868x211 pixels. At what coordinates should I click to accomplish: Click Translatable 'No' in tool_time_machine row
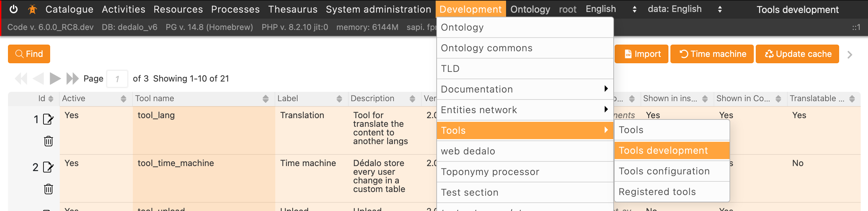point(798,163)
